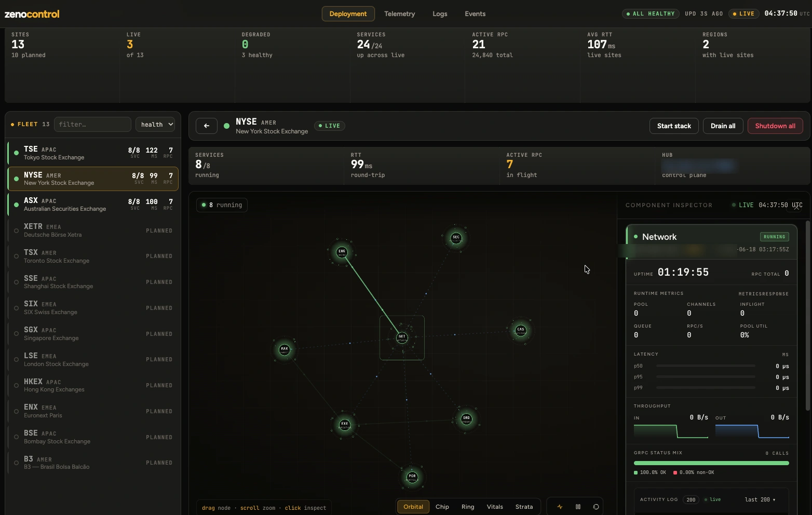812x515 pixels.
Task: Close the Component Inspector panel
Action: [x=796, y=208]
